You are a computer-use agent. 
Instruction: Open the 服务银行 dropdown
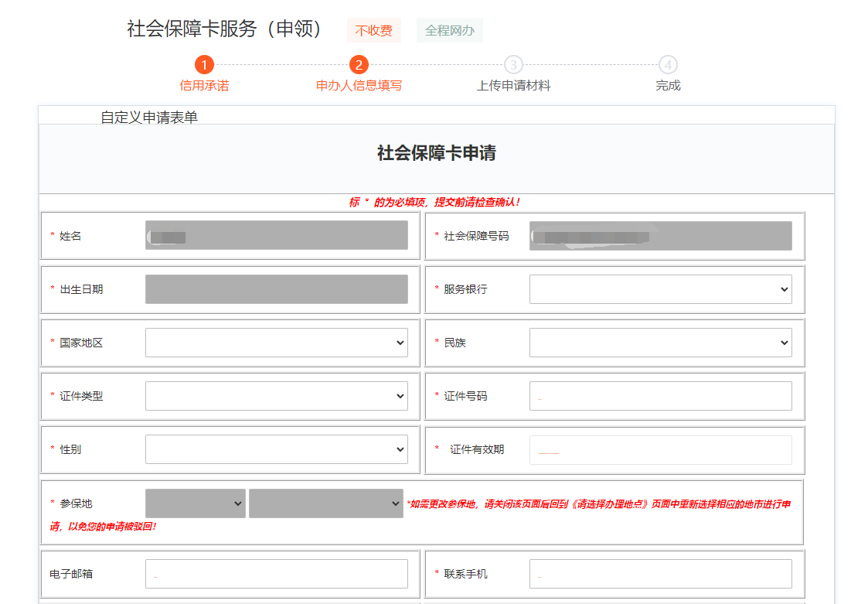(660, 289)
